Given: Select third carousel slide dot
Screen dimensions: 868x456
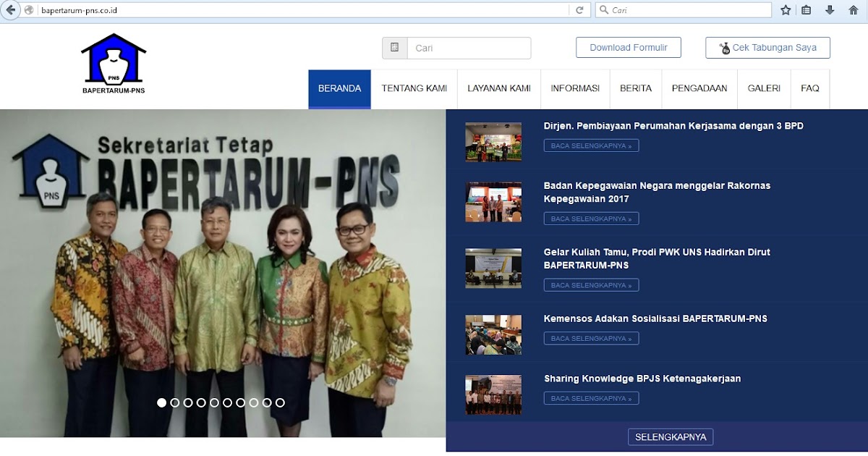Looking at the screenshot, I should (x=187, y=402).
